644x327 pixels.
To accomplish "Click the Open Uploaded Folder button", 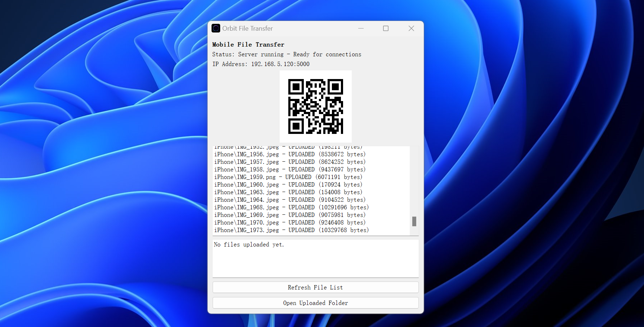I will pos(316,303).
